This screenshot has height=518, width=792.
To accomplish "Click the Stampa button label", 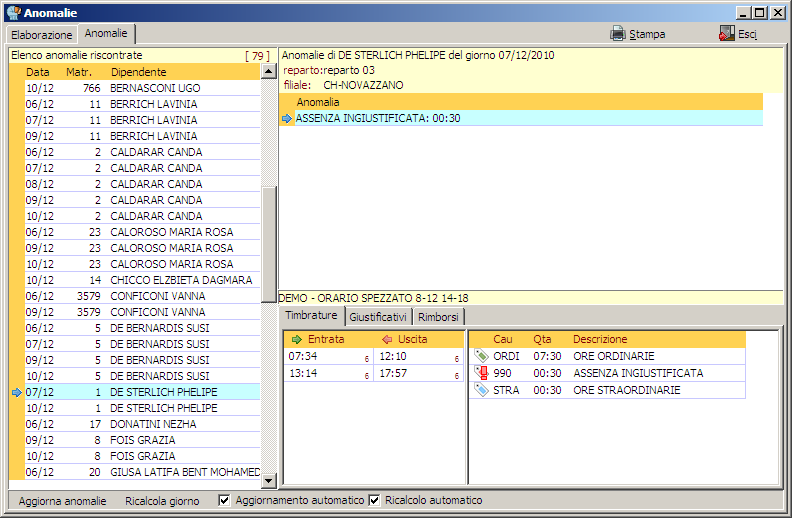I will point(647,34).
